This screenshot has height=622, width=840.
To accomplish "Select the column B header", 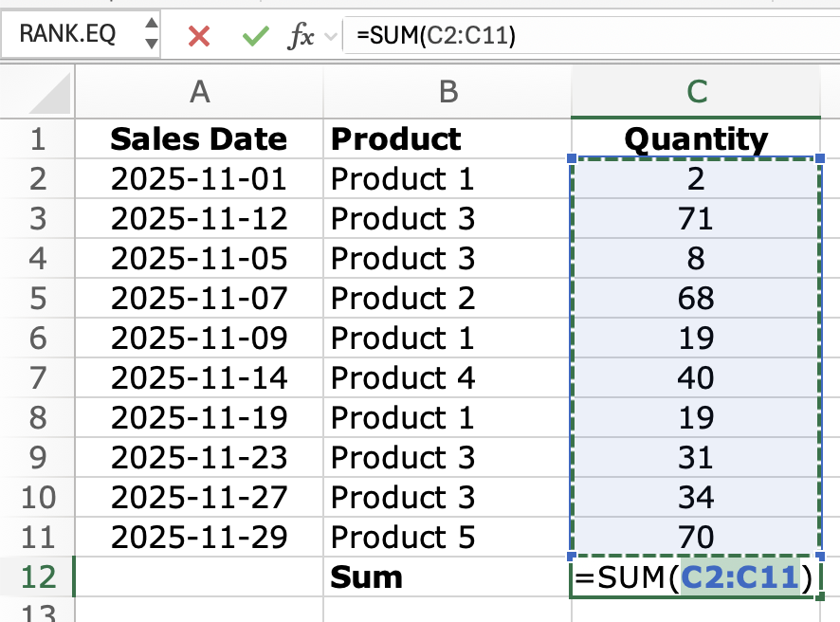I will [x=447, y=91].
